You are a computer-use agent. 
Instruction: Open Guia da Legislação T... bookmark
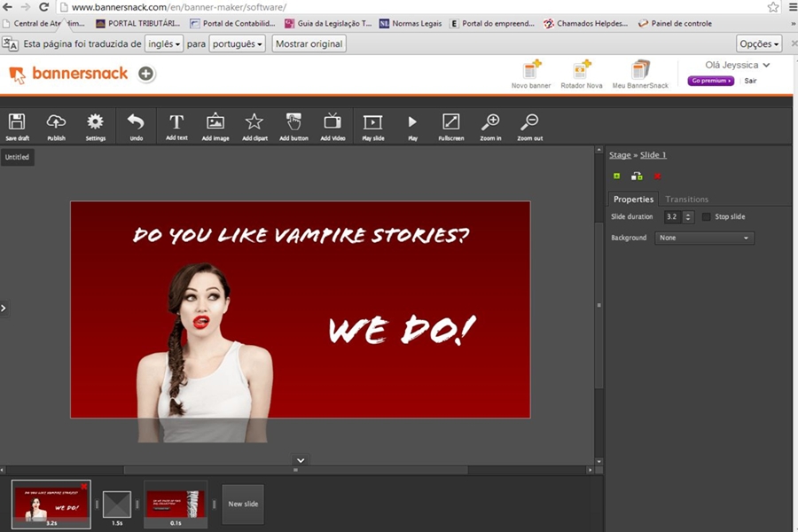(x=328, y=23)
